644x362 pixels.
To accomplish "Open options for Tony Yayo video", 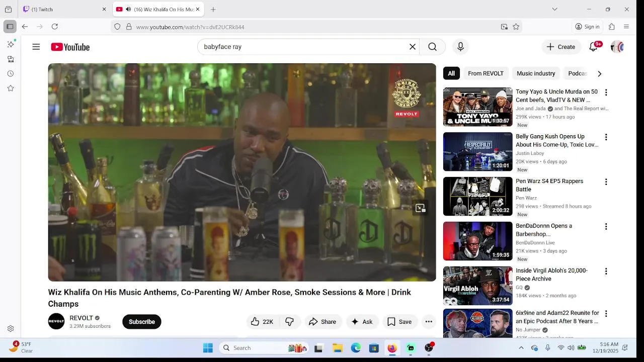I will click(x=606, y=93).
